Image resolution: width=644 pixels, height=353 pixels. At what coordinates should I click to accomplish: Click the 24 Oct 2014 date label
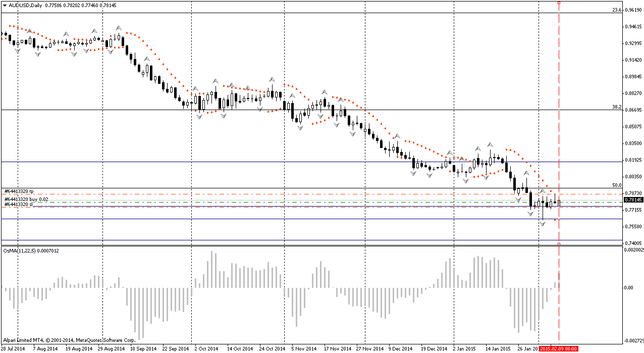[272, 348]
